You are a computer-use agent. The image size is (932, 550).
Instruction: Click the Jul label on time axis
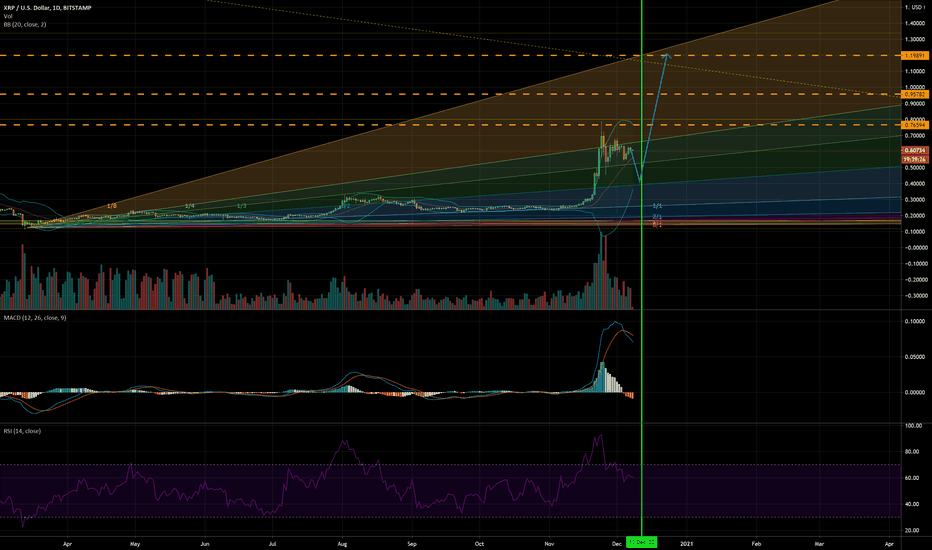pos(272,543)
